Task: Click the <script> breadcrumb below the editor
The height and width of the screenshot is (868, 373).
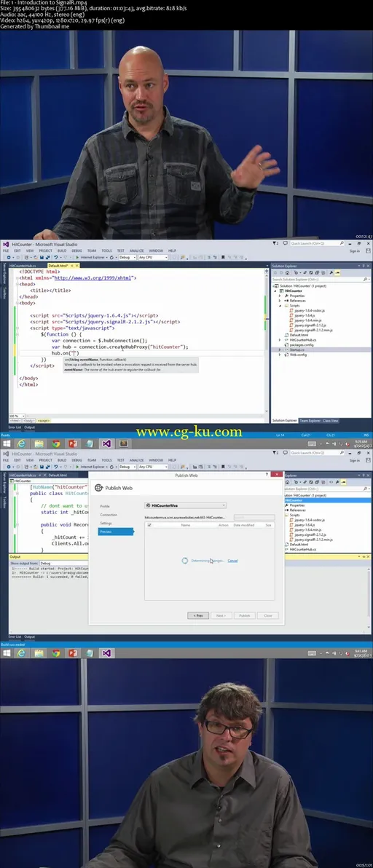Action: pyautogui.click(x=43, y=421)
